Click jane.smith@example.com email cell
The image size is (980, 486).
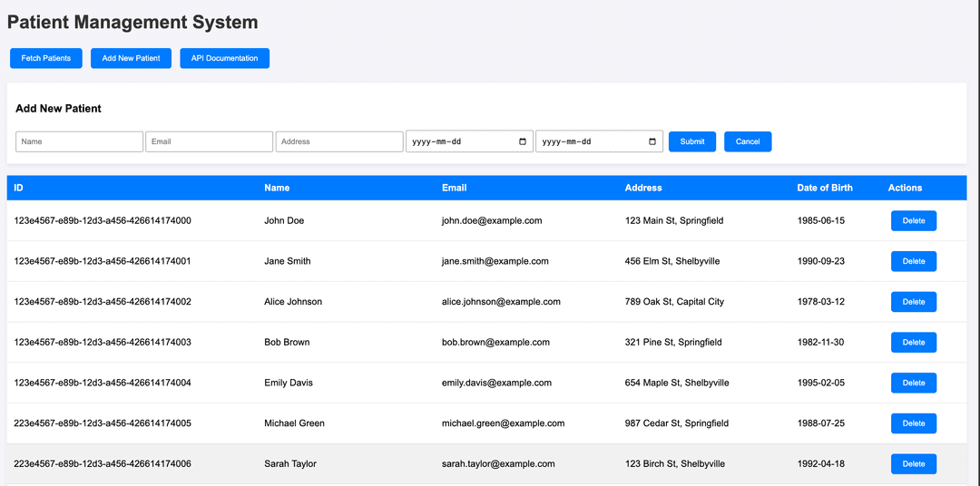click(495, 261)
